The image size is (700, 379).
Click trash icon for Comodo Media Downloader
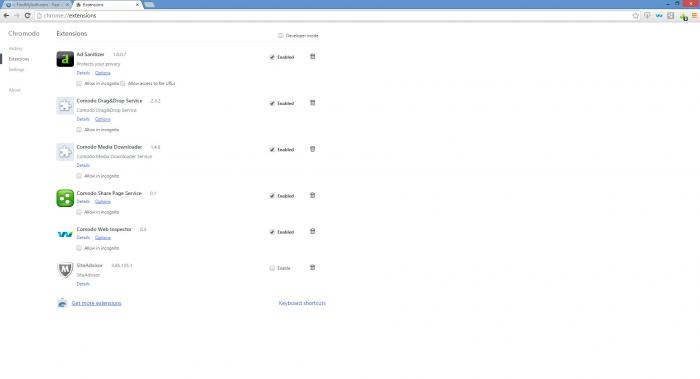coord(312,149)
